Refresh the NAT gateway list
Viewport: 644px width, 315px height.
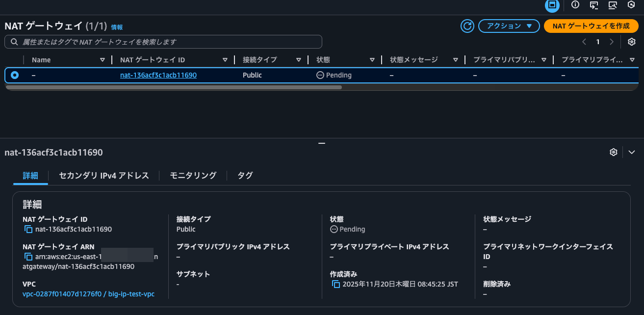coord(467,26)
